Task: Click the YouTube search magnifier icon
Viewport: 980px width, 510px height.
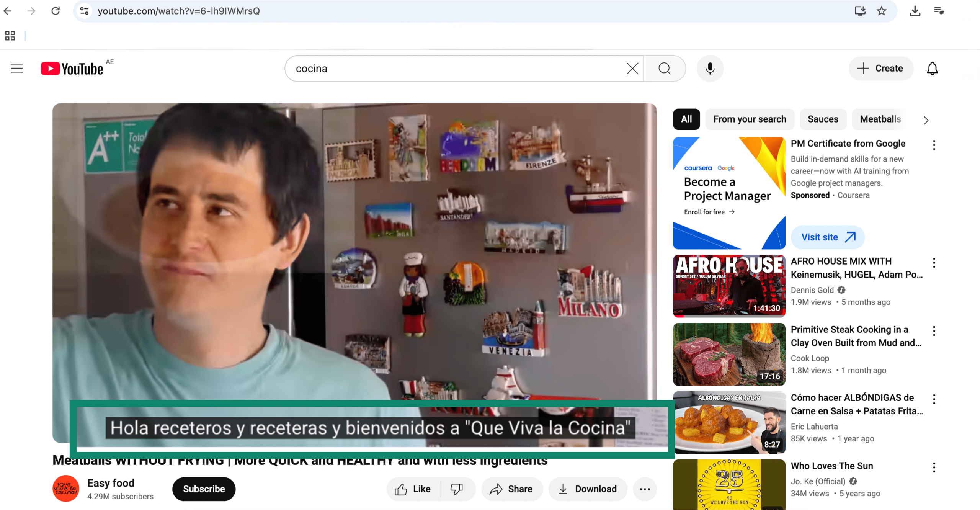Action: coord(664,69)
